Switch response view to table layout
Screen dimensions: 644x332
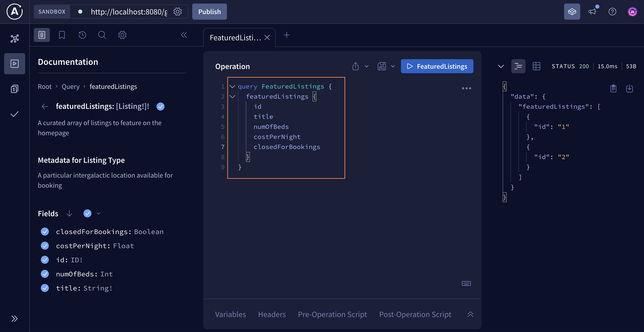536,66
